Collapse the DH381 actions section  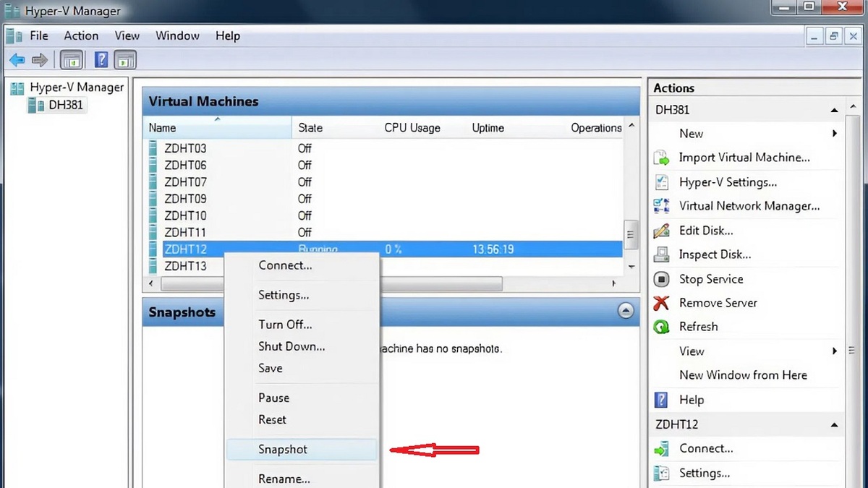tap(834, 111)
